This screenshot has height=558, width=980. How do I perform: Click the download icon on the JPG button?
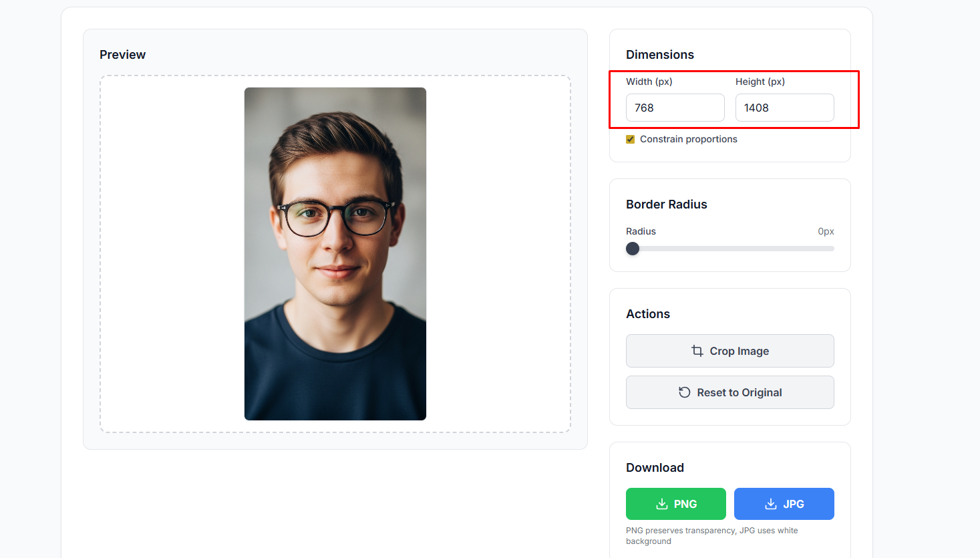coord(771,504)
